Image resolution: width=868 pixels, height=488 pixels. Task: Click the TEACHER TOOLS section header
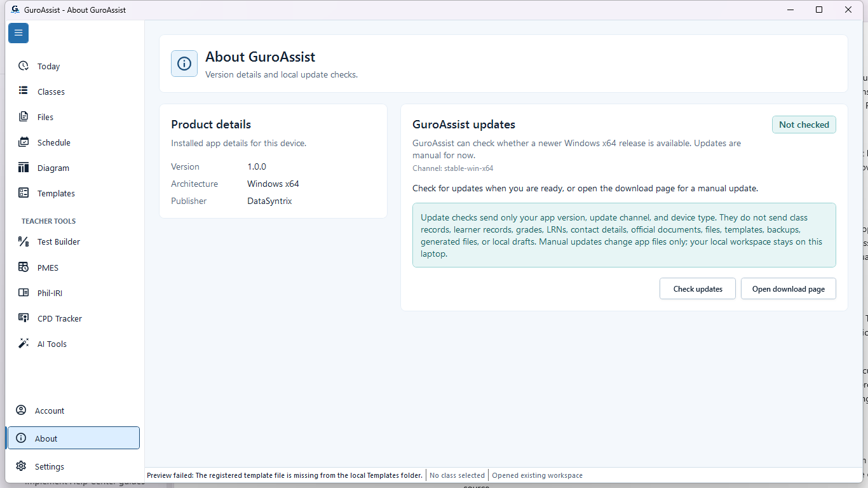click(x=49, y=221)
